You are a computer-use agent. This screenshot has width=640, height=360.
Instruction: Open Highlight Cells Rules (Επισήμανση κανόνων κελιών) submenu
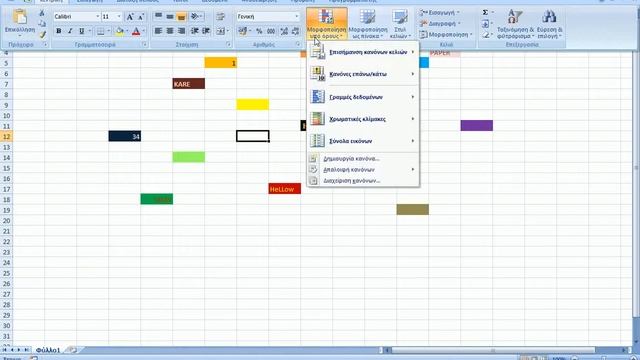(x=363, y=52)
